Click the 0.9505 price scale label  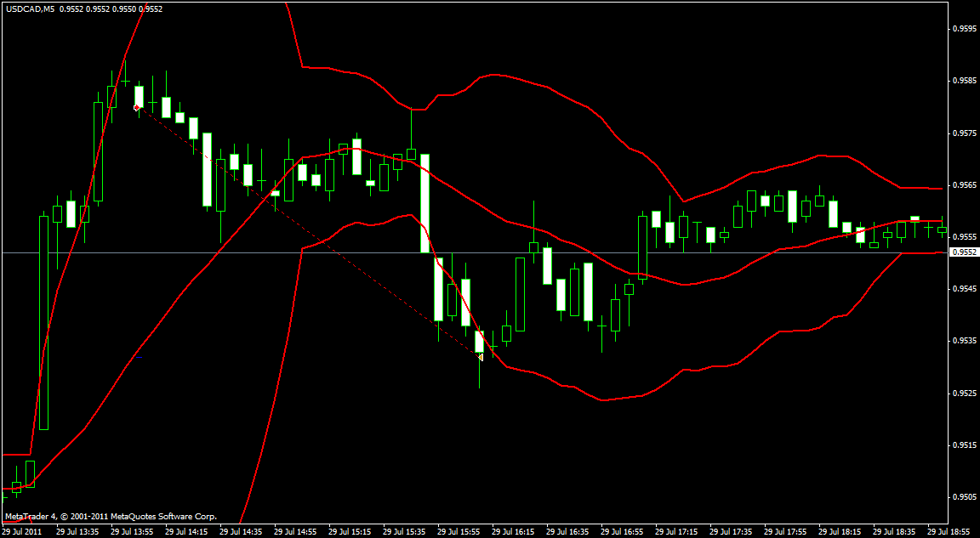click(964, 497)
